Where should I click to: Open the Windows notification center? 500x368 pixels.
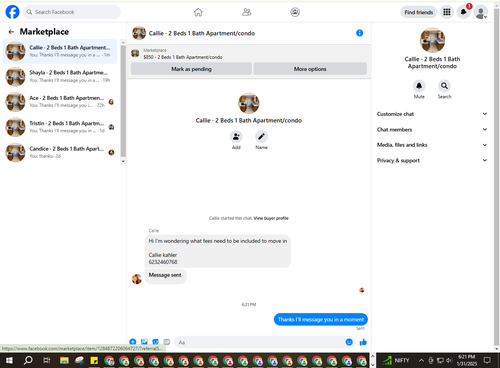pos(487,360)
